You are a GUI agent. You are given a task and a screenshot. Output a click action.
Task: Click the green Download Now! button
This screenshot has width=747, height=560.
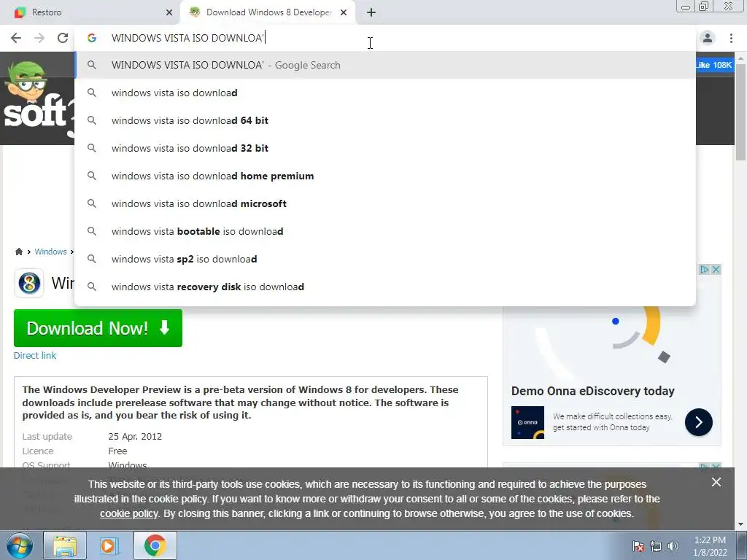click(x=98, y=328)
